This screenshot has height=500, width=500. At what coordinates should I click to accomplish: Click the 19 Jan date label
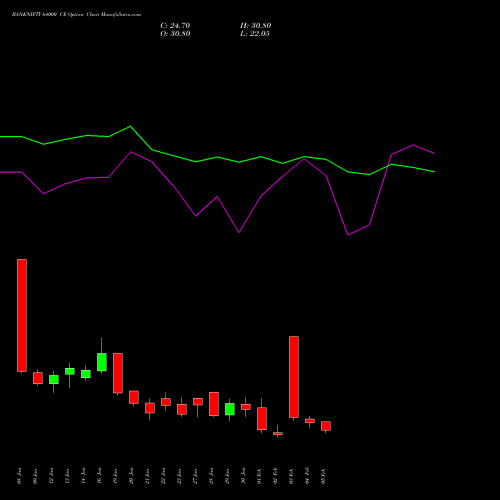coord(115,476)
